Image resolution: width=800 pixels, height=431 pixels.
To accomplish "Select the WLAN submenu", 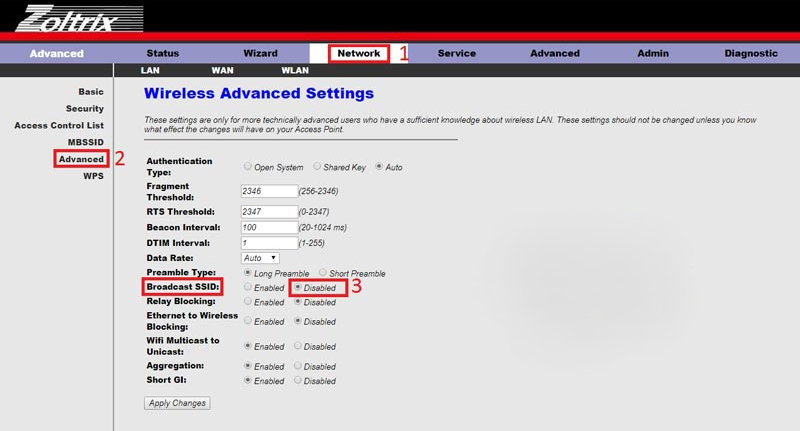I will (x=295, y=70).
